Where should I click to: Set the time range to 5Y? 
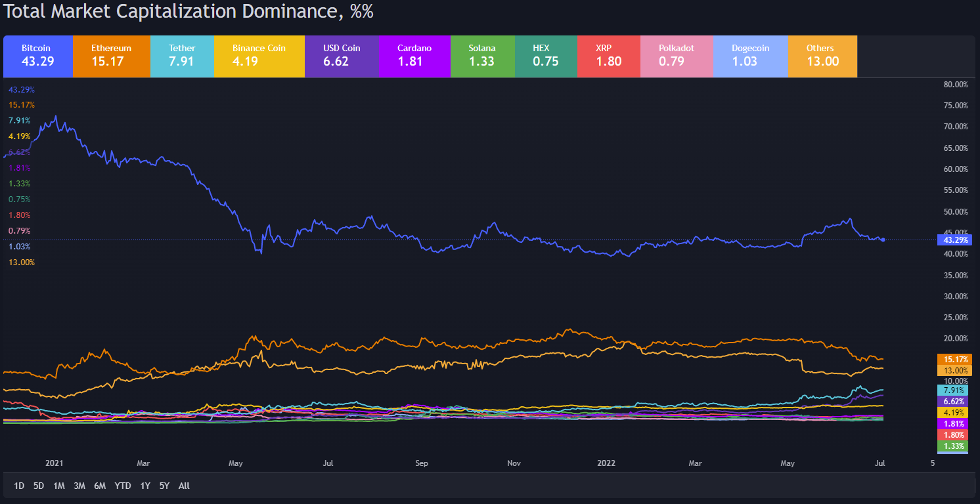point(165,486)
